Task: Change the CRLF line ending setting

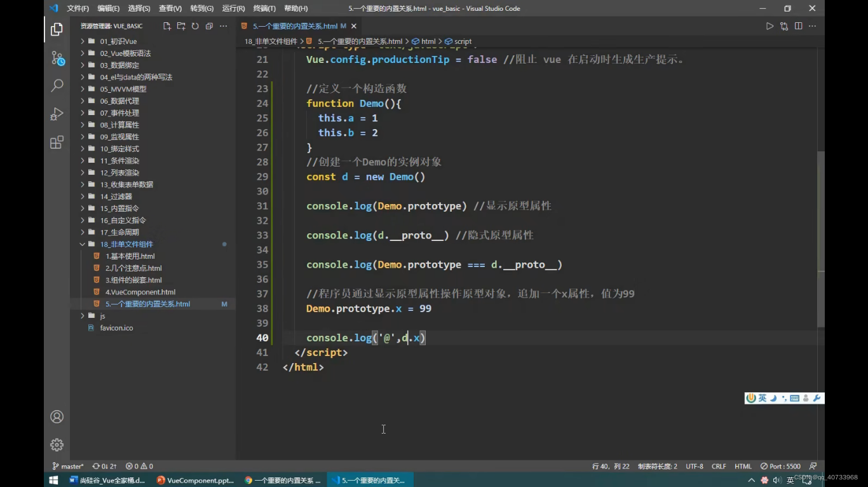Action: pyautogui.click(x=719, y=466)
